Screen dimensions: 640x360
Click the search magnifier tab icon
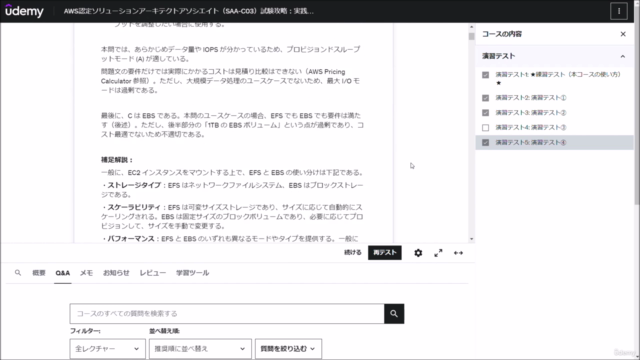click(x=18, y=272)
